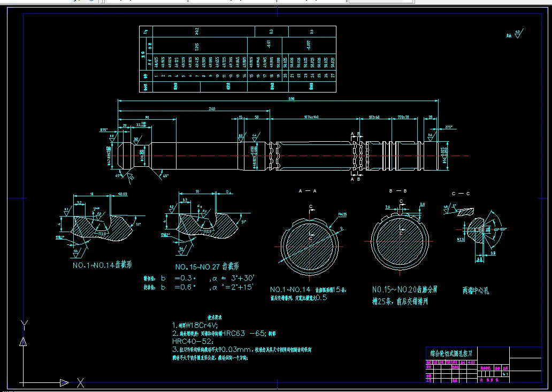Click the note containing "0.03mm"
This screenshot has height=392, width=552.
(242, 350)
